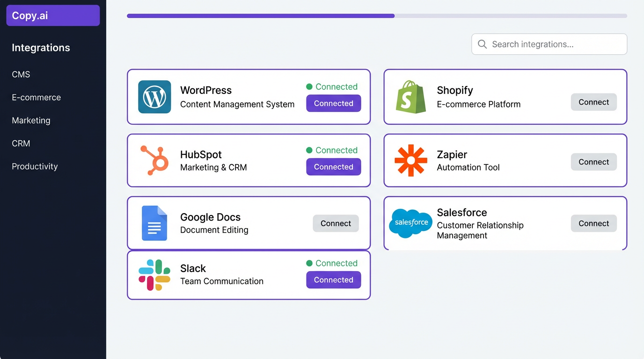644x359 pixels.
Task: Toggle the WordPress Connected status
Action: pyautogui.click(x=334, y=103)
